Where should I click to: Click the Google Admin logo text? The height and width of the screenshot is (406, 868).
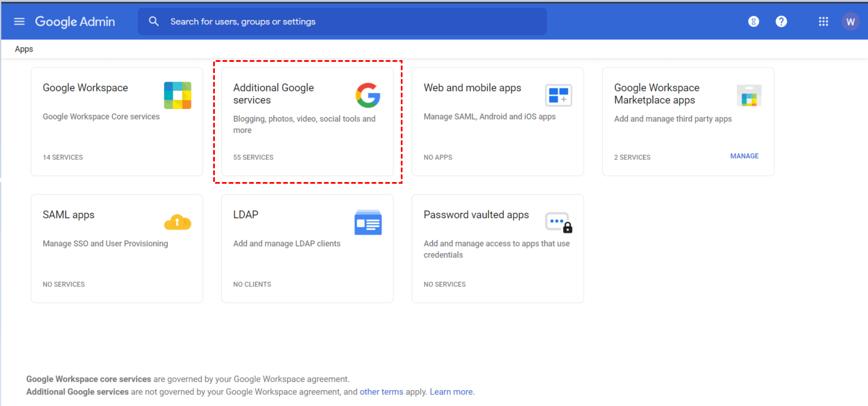(75, 22)
